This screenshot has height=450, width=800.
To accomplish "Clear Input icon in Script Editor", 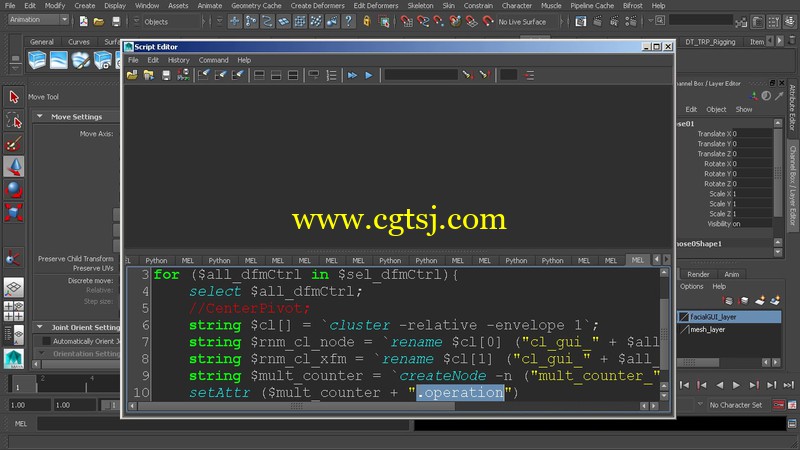I will (x=220, y=76).
